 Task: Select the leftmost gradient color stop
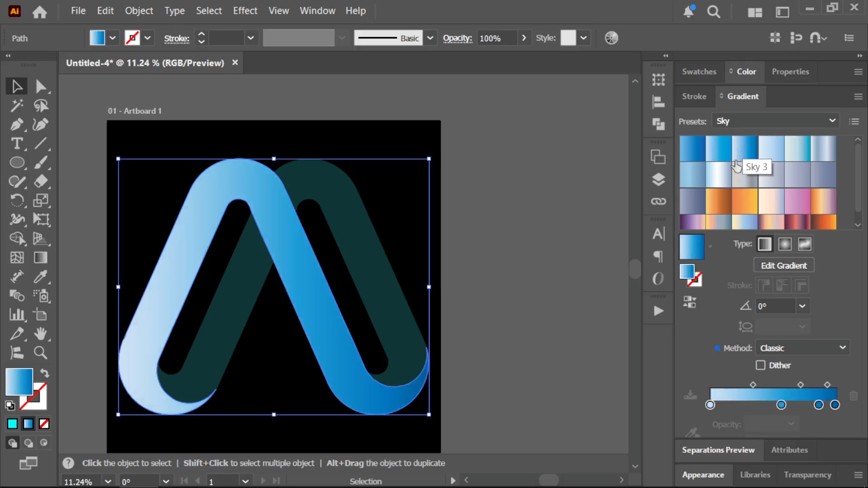pos(710,405)
